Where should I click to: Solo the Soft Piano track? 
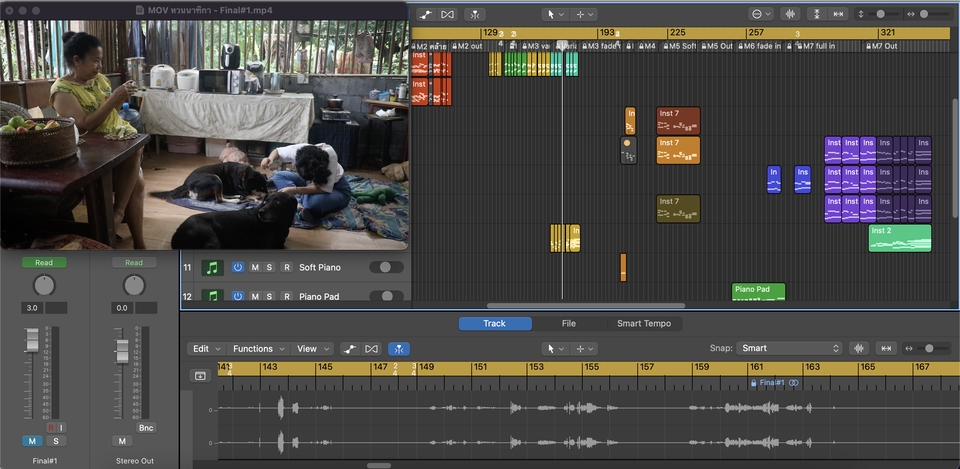pyautogui.click(x=270, y=267)
